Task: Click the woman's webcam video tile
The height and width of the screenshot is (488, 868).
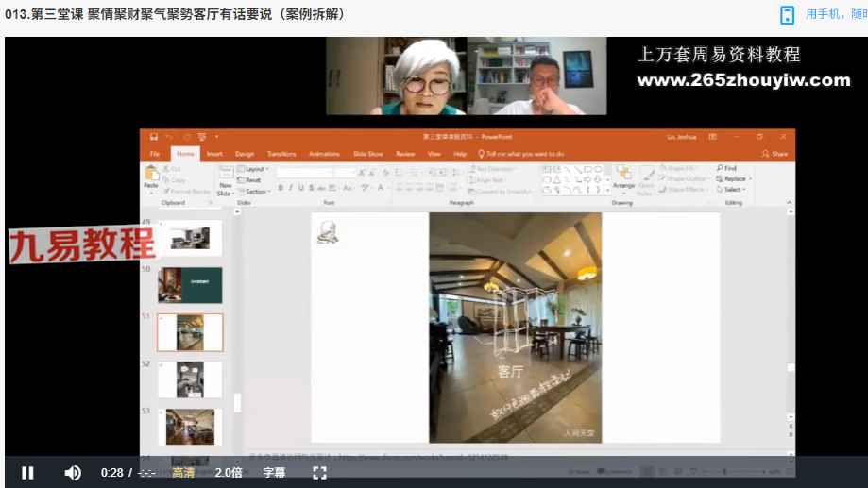Action: [397, 76]
